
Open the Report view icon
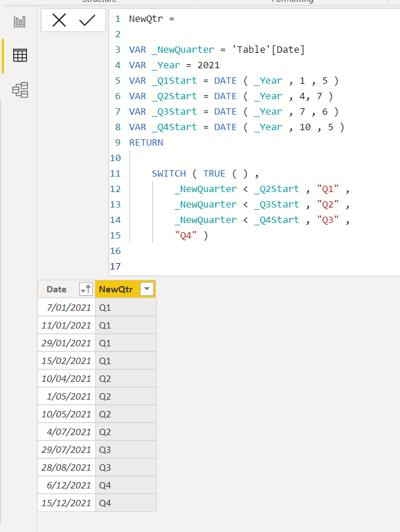(20, 21)
